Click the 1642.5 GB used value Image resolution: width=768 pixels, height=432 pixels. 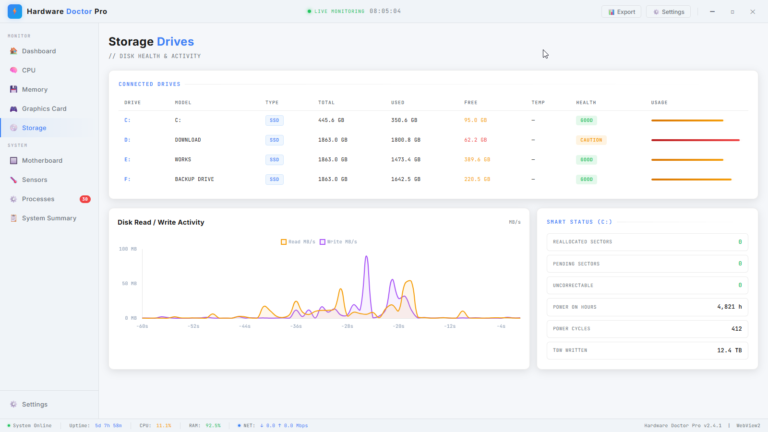click(x=406, y=179)
